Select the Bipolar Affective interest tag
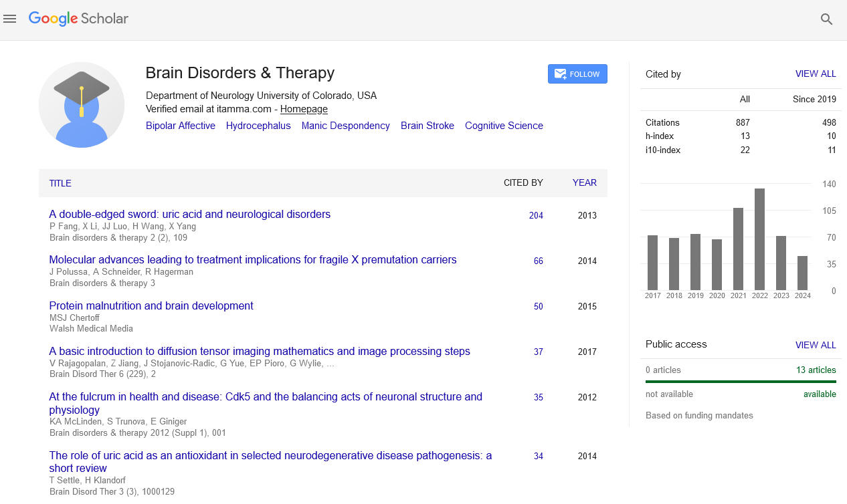847x504 pixels. (x=181, y=126)
